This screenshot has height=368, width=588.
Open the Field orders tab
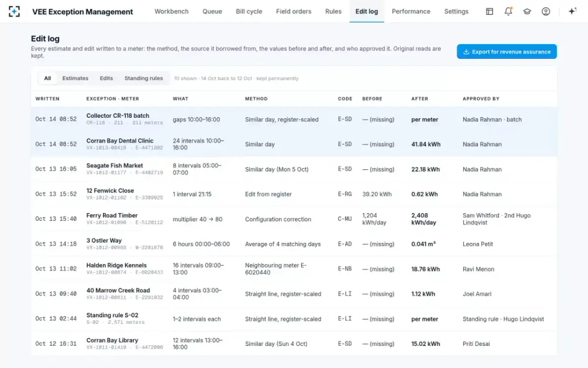[294, 11]
